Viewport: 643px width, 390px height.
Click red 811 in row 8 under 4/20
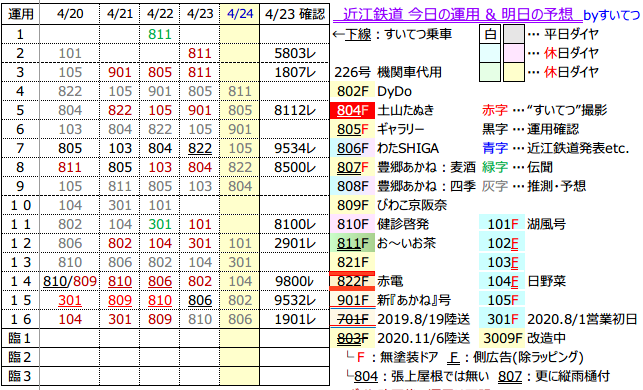(70, 167)
